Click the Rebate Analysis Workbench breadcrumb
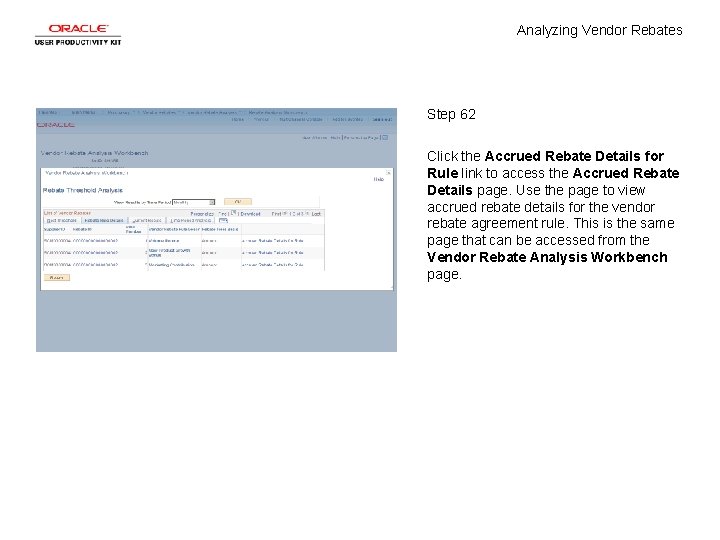The height and width of the screenshot is (540, 720). click(x=278, y=112)
